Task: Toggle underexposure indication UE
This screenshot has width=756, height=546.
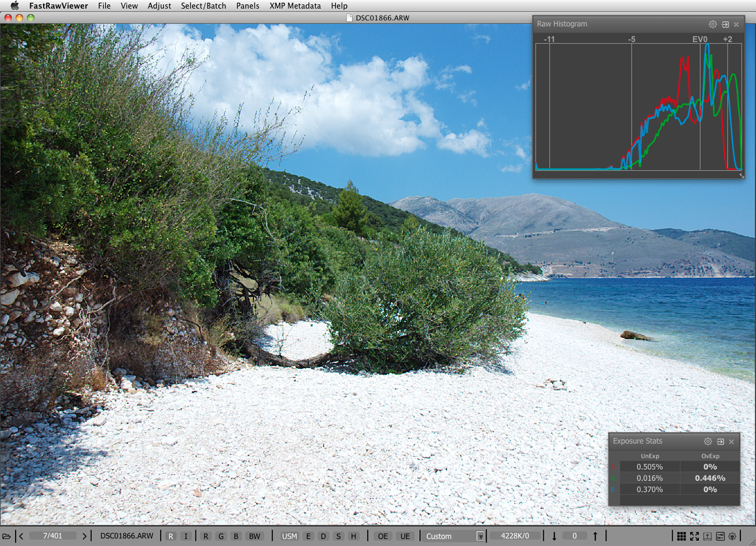Action: coord(405,536)
